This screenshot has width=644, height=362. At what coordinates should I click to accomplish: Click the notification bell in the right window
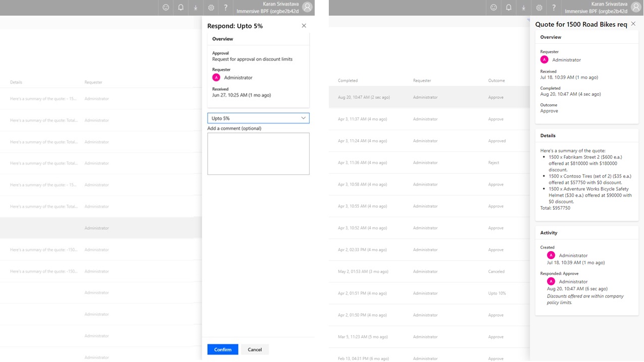tap(508, 7)
